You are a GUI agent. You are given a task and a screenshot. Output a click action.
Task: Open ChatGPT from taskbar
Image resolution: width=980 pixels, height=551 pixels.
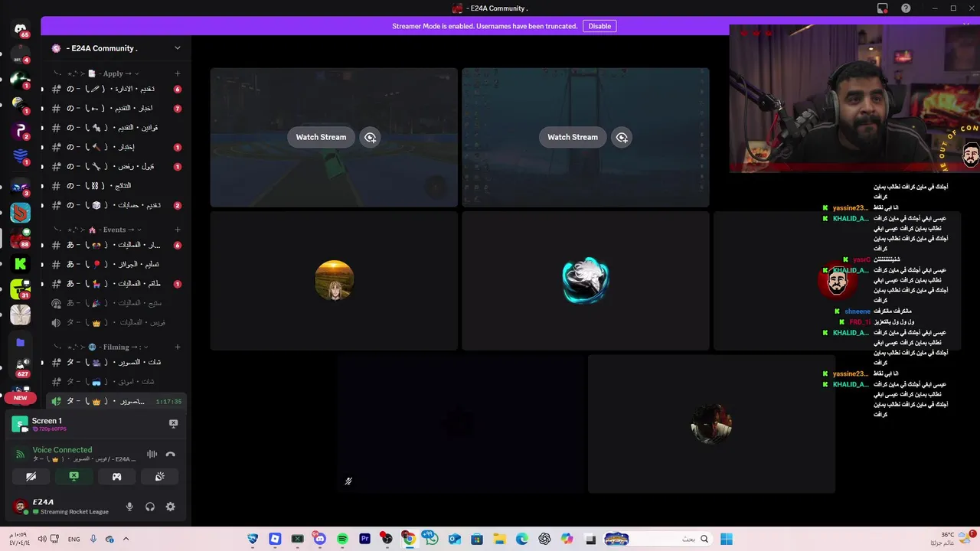pos(544,539)
